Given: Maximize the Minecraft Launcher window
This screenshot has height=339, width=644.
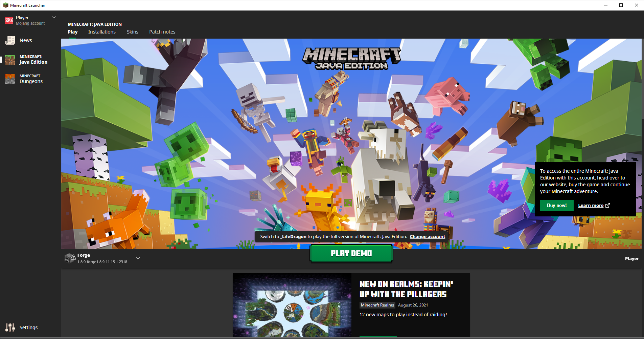Looking at the screenshot, I should tap(621, 5).
